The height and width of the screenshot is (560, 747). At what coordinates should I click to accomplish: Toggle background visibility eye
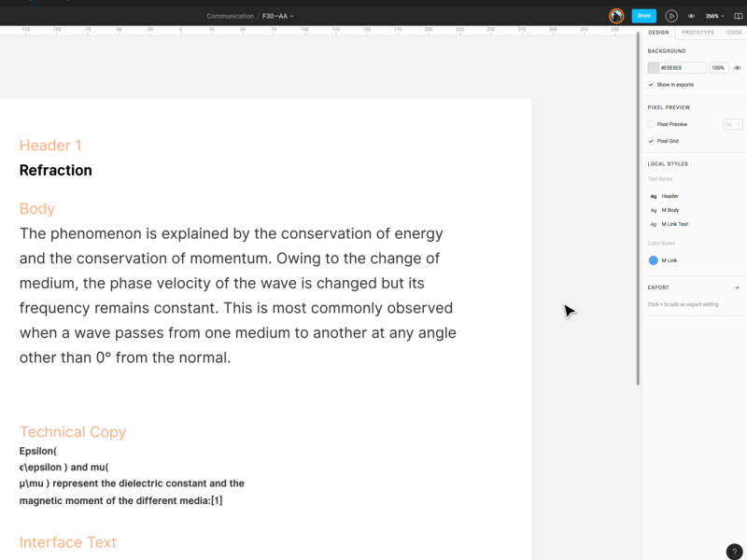[737, 68]
